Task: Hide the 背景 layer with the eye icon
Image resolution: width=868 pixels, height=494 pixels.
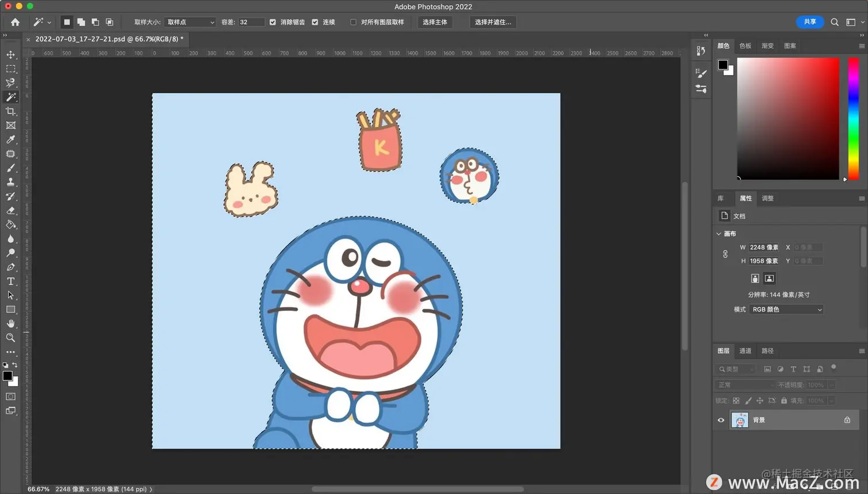Action: [x=721, y=420]
